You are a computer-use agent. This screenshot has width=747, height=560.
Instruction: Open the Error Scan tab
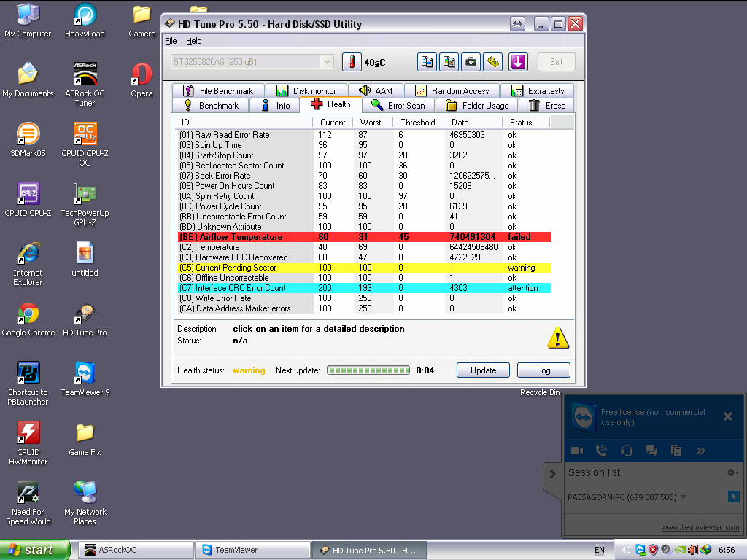tap(398, 106)
